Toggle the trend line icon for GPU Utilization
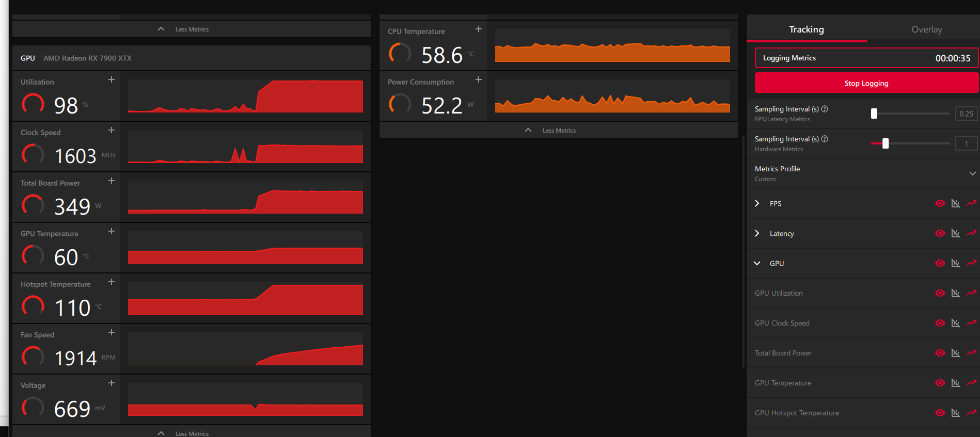This screenshot has width=980, height=437. (x=972, y=293)
